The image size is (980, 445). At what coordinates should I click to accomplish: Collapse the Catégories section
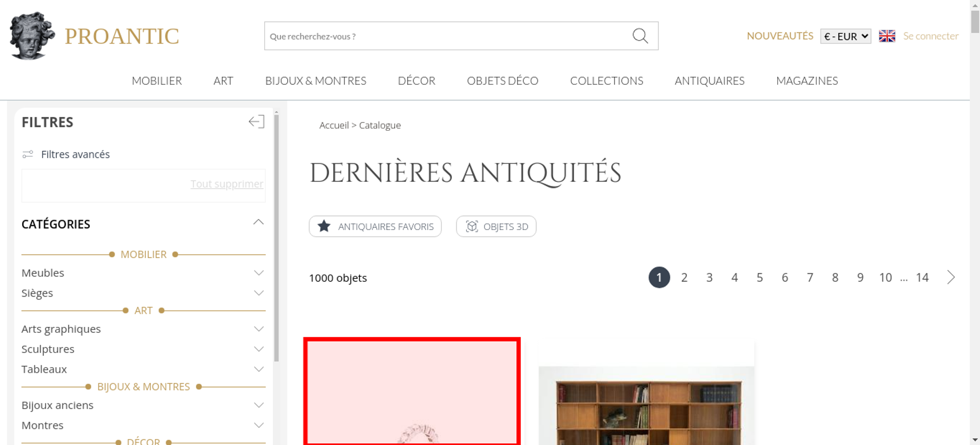(x=258, y=223)
